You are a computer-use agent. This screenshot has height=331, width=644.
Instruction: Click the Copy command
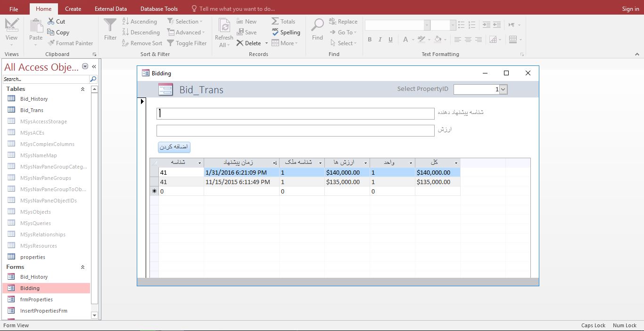58,32
